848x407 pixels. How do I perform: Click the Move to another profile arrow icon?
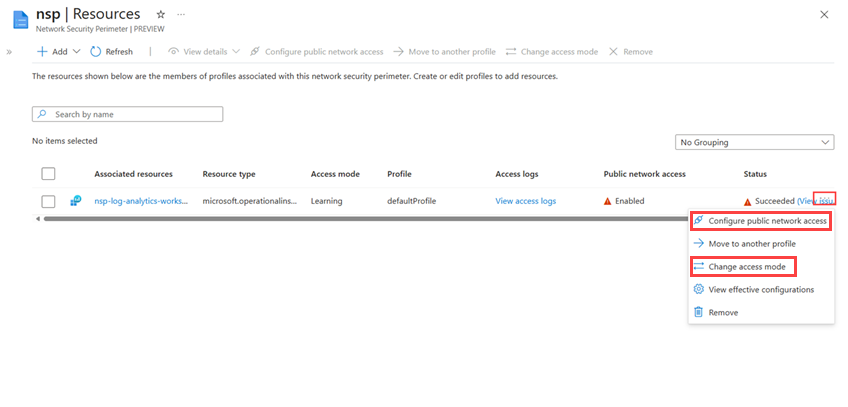point(698,243)
